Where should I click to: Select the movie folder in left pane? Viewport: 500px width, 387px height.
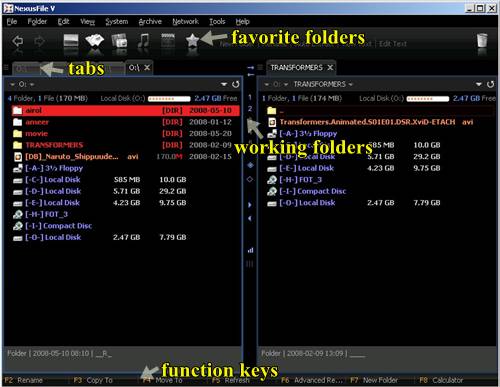[125, 134]
